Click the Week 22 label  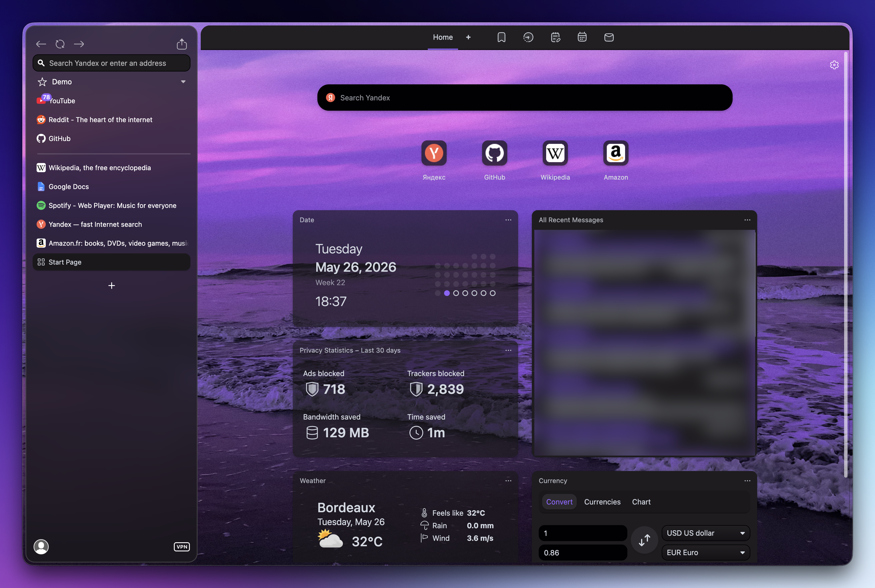tap(330, 282)
